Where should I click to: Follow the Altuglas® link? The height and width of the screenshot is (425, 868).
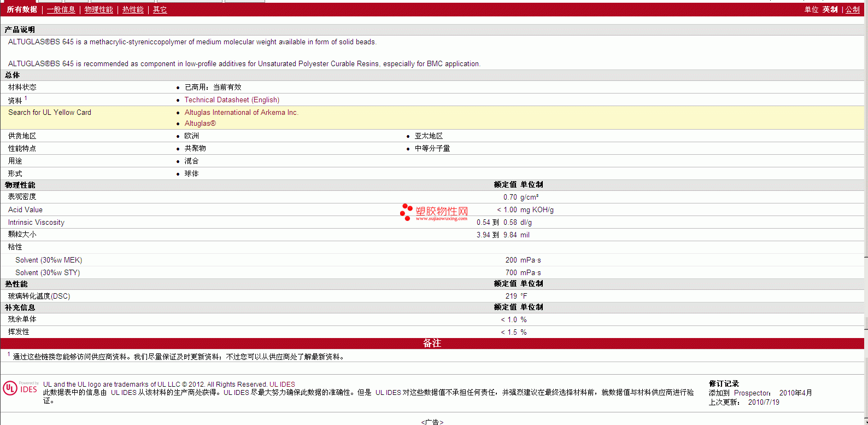(x=200, y=123)
